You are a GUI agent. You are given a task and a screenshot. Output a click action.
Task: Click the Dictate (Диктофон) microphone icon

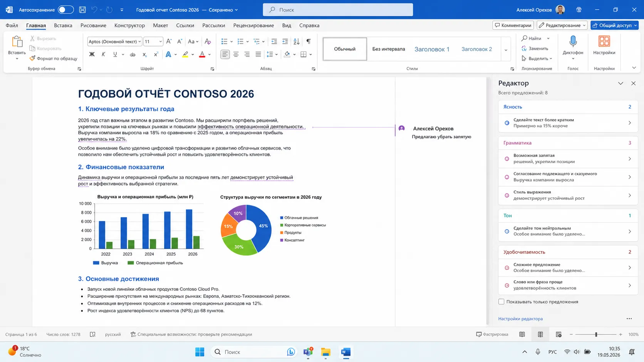[x=573, y=42]
